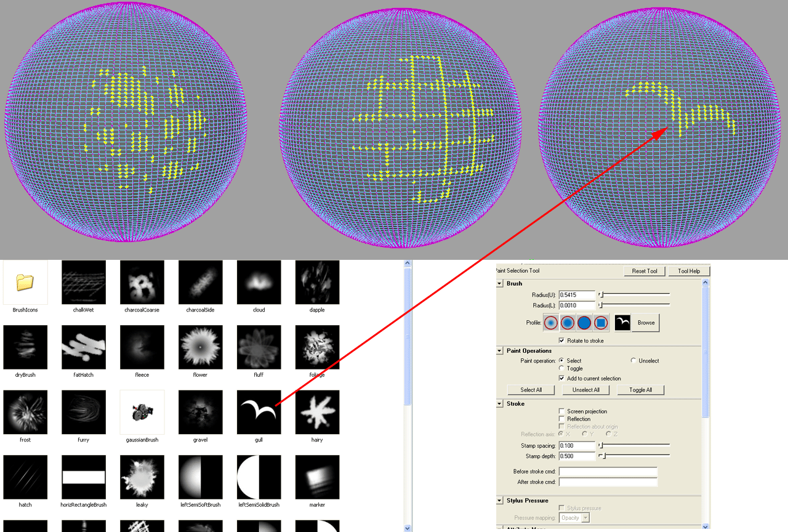
Task: Choose the leftSemiSolidBrush shape
Action: 259,477
